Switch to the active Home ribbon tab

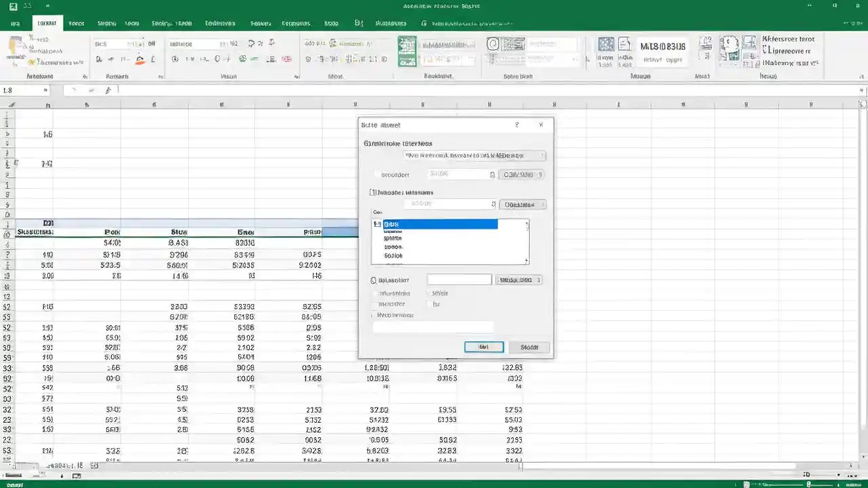(46, 22)
